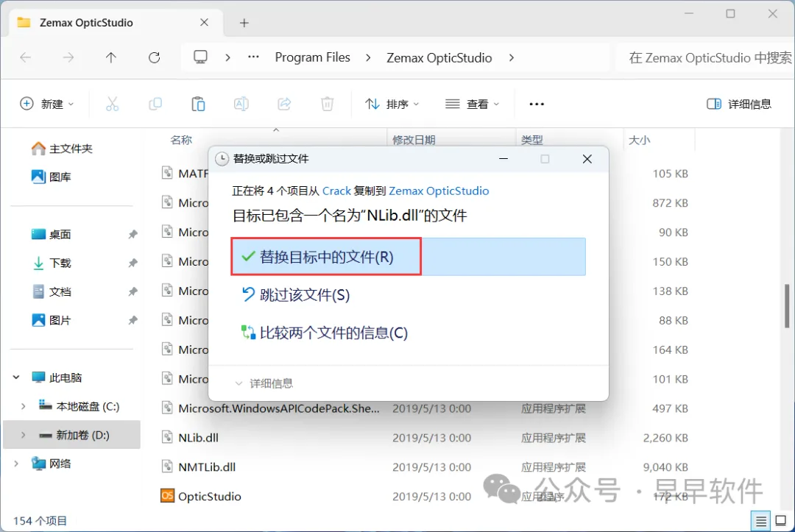Select the NMTLib.dll file

tap(207, 467)
